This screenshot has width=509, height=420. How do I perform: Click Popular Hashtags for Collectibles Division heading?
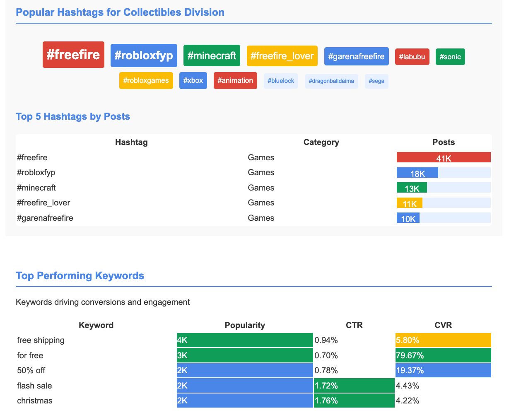120,12
